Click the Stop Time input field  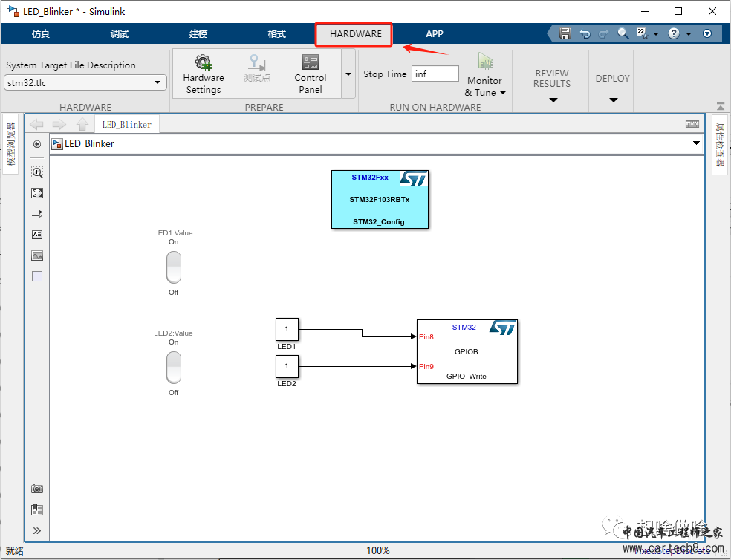point(435,74)
